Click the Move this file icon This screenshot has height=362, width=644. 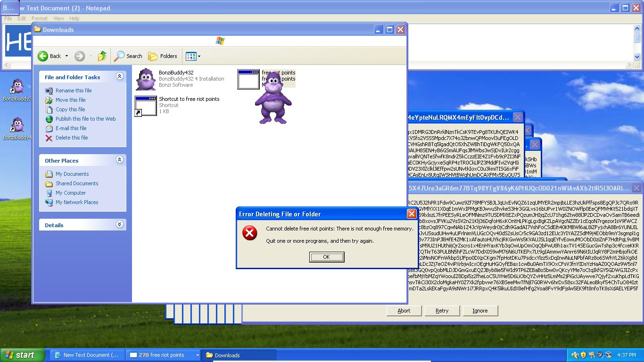(x=49, y=100)
